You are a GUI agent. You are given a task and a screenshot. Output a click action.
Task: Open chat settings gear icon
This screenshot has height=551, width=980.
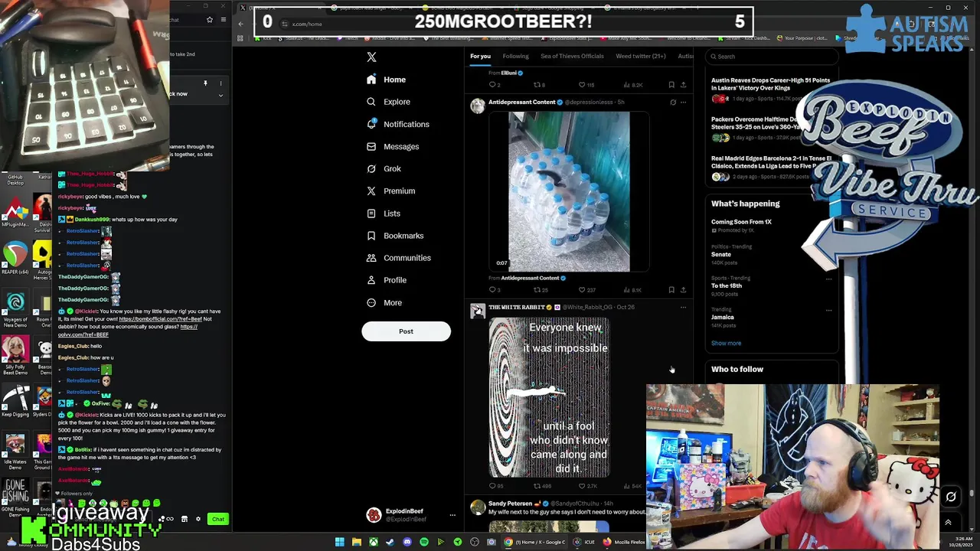point(198,519)
